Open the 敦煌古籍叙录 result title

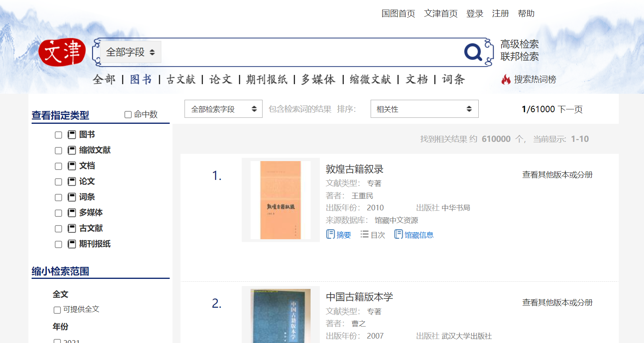(355, 169)
